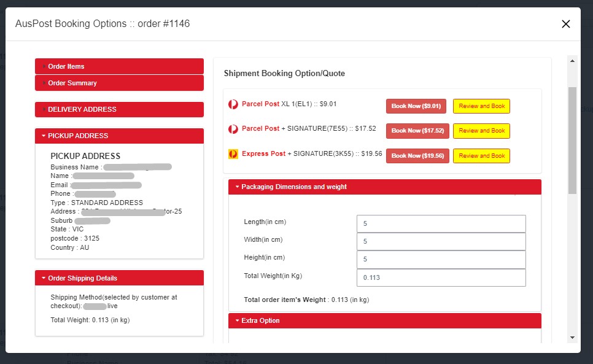Click the yellow Express Post logo icon
Image resolution: width=593 pixels, height=364 pixels.
pos(233,154)
